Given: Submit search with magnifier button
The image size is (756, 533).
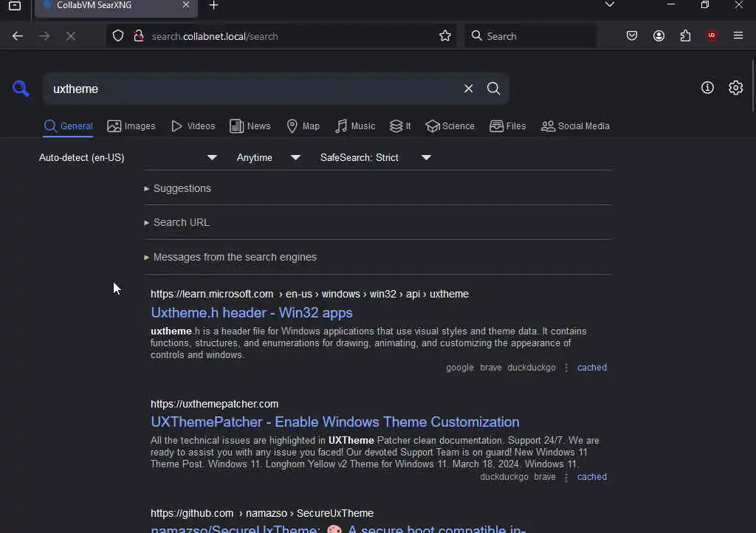Looking at the screenshot, I should pos(493,89).
